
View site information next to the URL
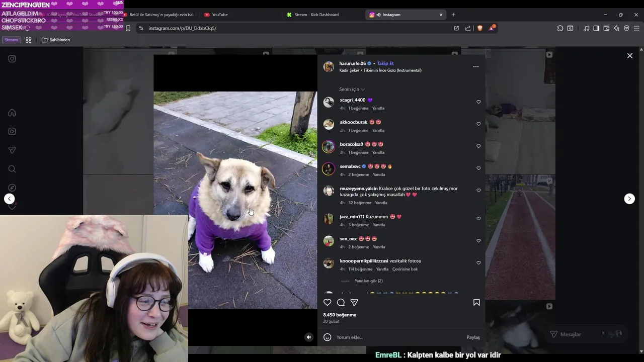tap(141, 28)
